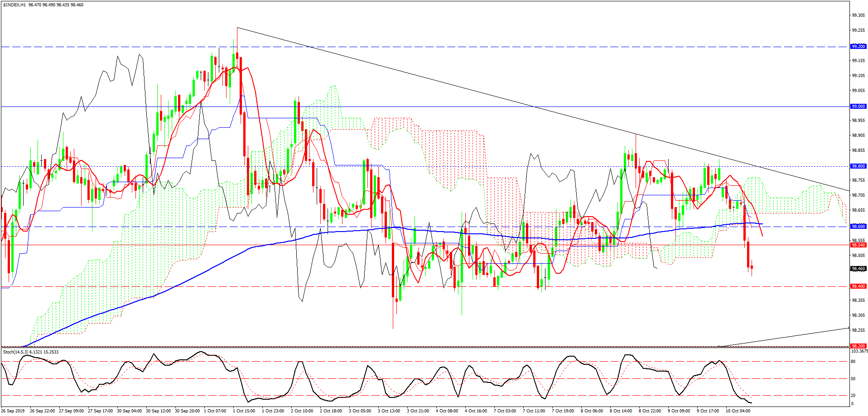
Task: Click the 7 Oct 11:00 time label
Action: (x=534, y=411)
